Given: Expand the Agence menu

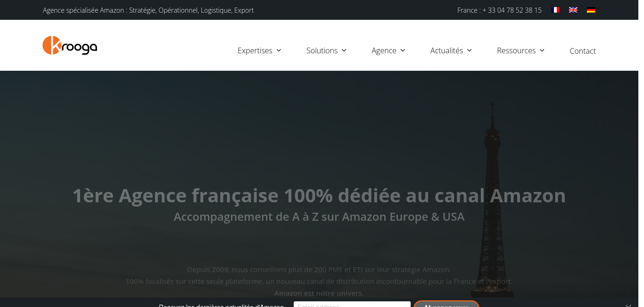Looking at the screenshot, I should click(388, 50).
